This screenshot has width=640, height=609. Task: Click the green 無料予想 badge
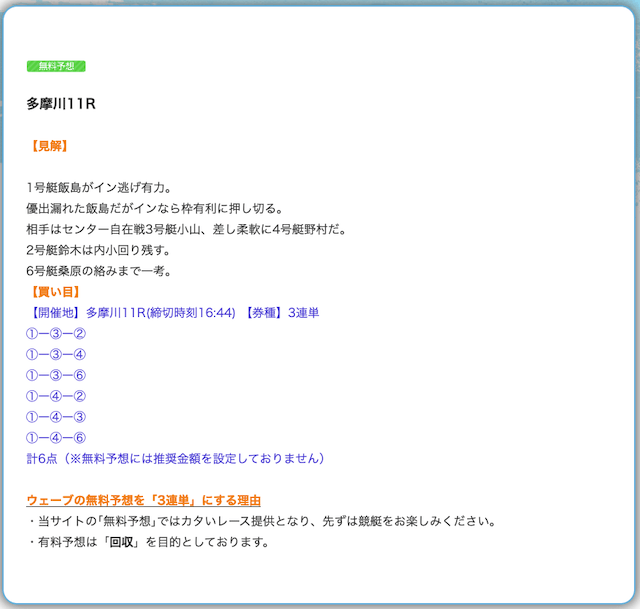pos(56,66)
